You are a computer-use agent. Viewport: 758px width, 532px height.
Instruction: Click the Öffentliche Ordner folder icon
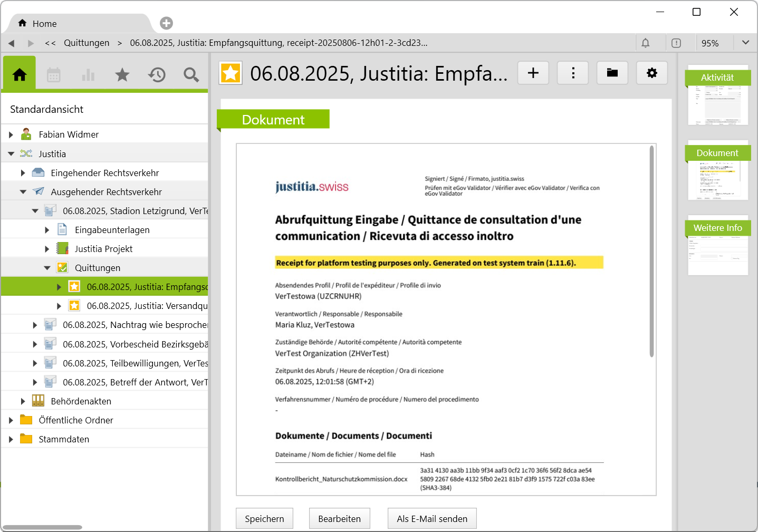coord(26,420)
